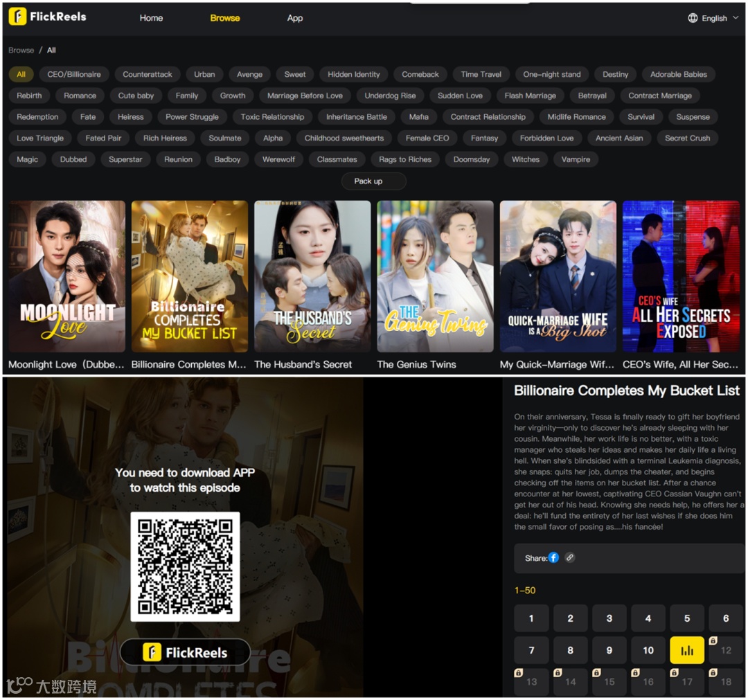The height and width of the screenshot is (700, 748).
Task: Filter by CEO/Billionaire genre
Action: (x=74, y=74)
